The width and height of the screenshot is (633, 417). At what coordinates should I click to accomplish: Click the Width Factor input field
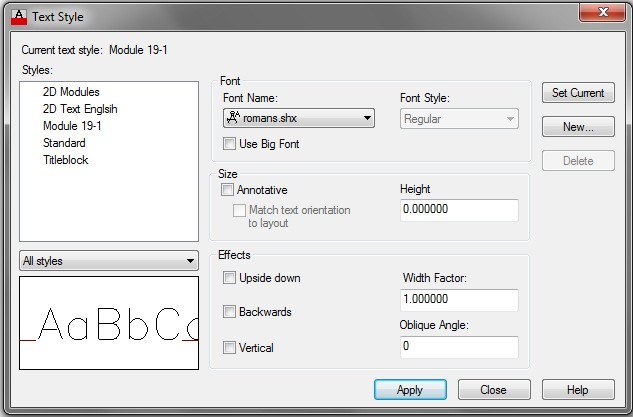click(x=459, y=300)
